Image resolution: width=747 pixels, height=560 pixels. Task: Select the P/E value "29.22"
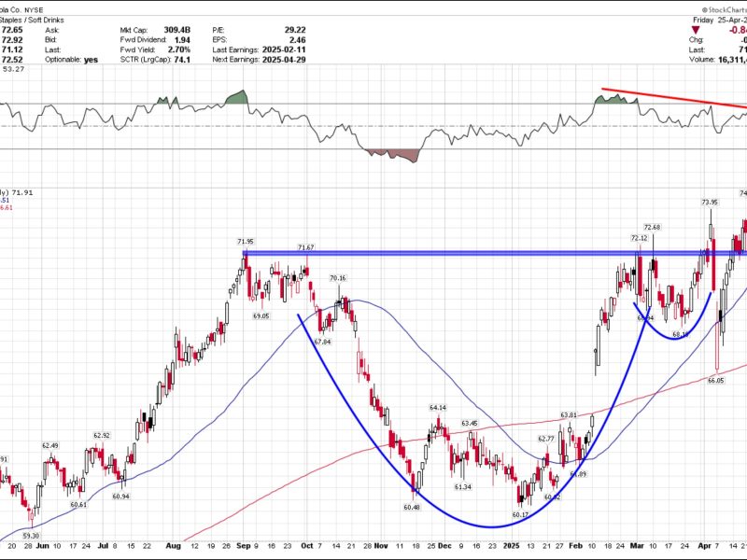[x=295, y=30]
